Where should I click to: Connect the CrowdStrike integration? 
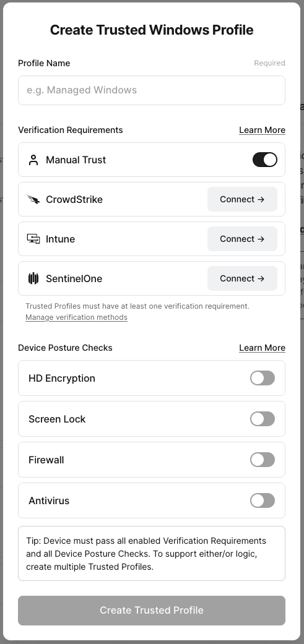click(242, 199)
